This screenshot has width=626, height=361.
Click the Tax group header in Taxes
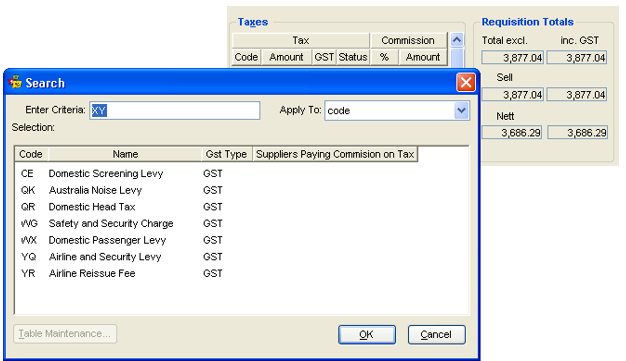(301, 40)
